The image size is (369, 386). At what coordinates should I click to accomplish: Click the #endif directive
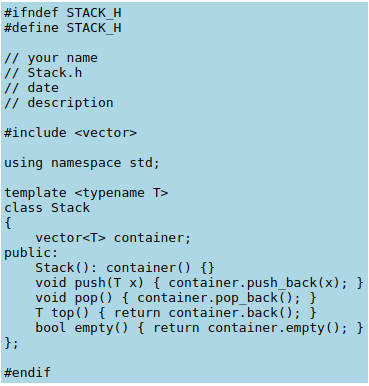pos(27,373)
